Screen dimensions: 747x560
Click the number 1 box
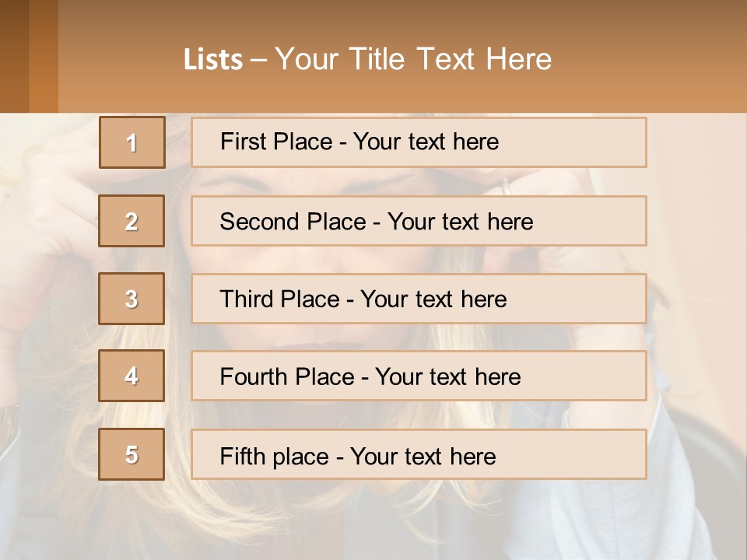[x=132, y=142]
